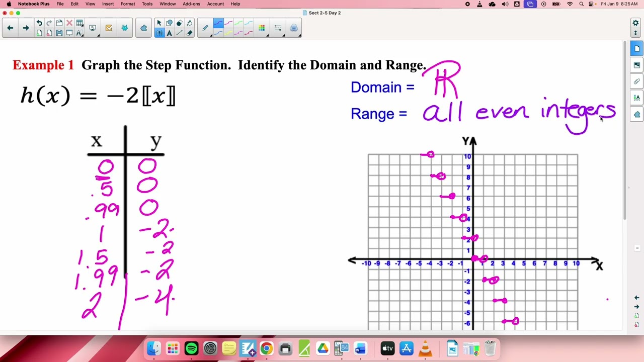Select the Shapes tool
The width and height of the screenshot is (644, 362).
tap(169, 23)
